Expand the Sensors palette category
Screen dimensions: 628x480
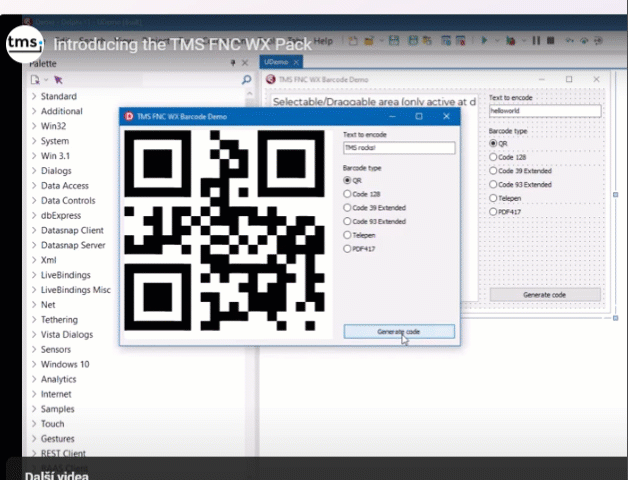tap(34, 349)
